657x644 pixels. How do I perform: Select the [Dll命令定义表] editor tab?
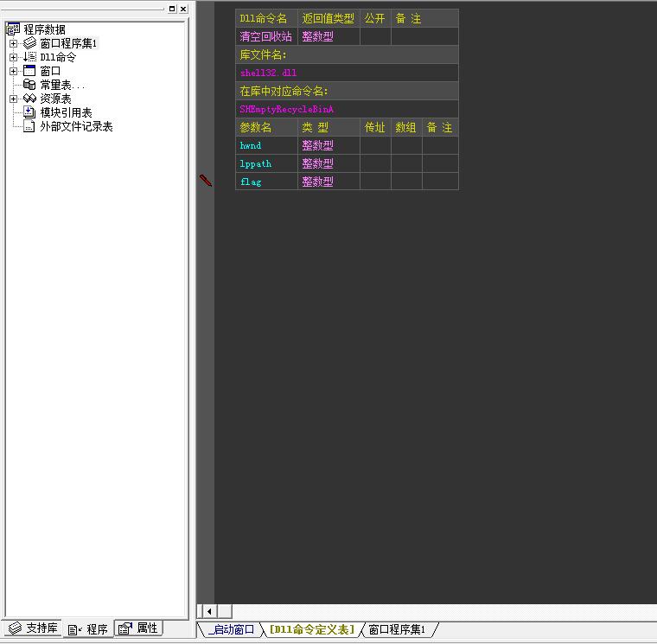[312, 629]
